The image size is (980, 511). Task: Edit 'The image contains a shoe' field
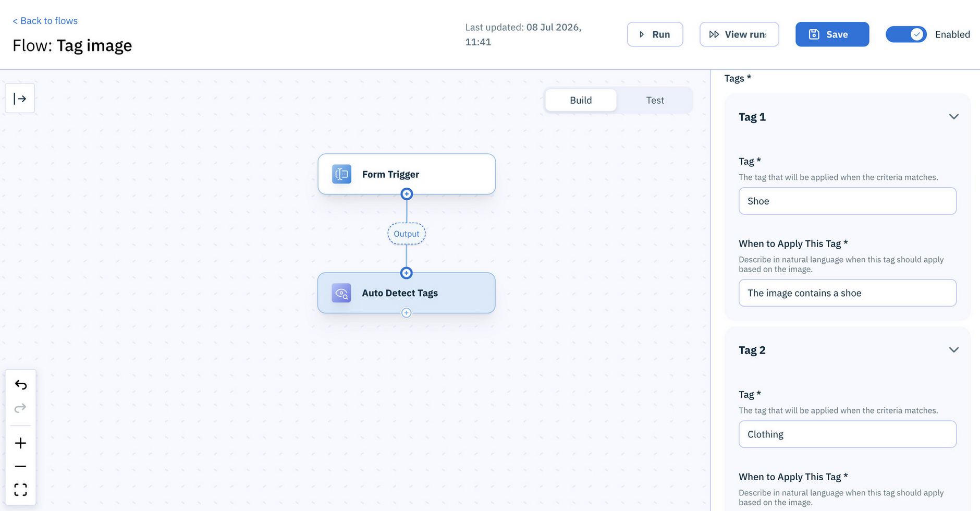pos(848,293)
